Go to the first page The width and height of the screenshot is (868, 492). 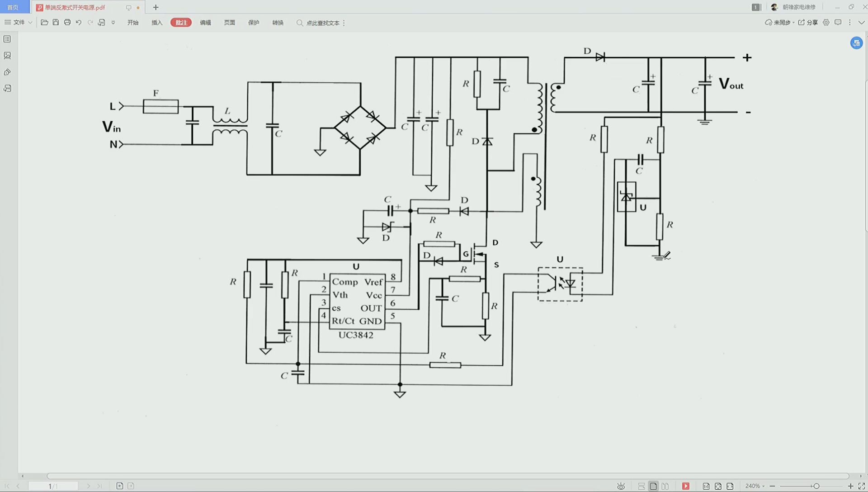click(7, 486)
